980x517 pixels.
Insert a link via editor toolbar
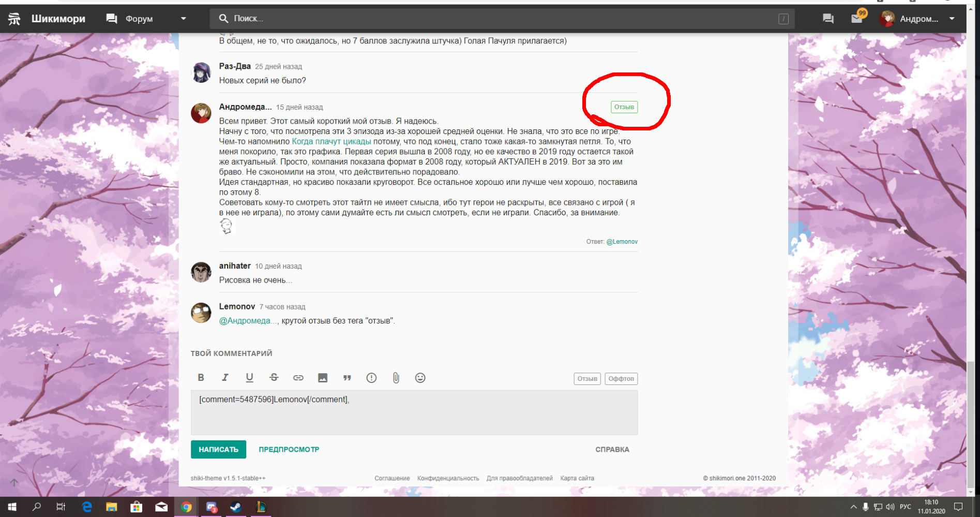(298, 378)
